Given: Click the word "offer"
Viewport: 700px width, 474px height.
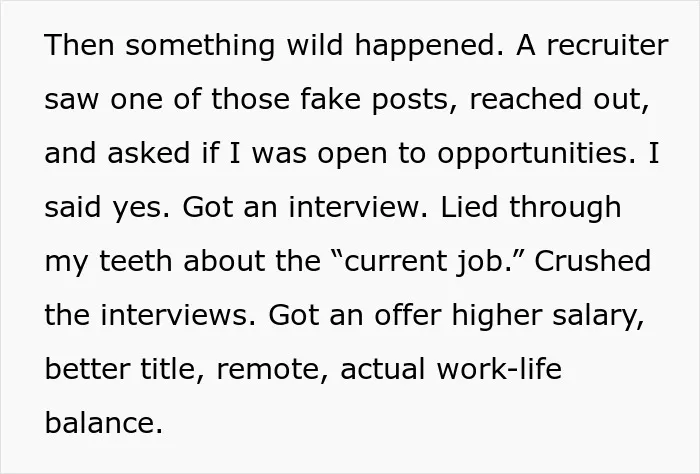Looking at the screenshot, I should (408, 315).
